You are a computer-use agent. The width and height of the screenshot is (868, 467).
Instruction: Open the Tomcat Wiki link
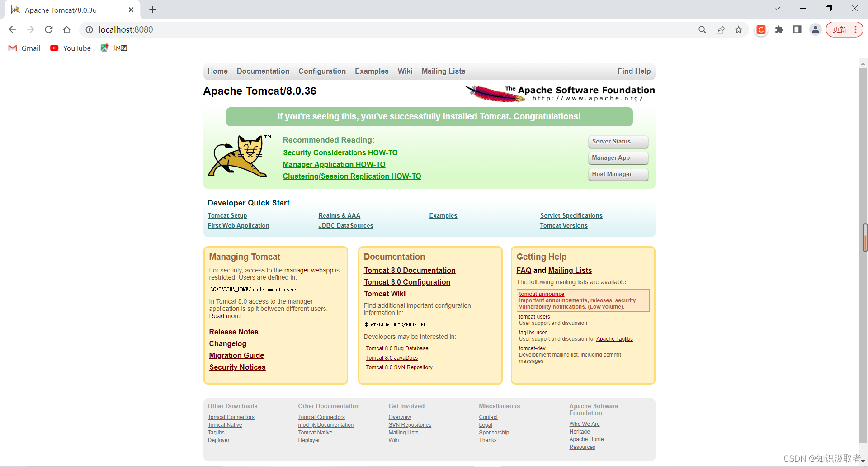tap(385, 294)
